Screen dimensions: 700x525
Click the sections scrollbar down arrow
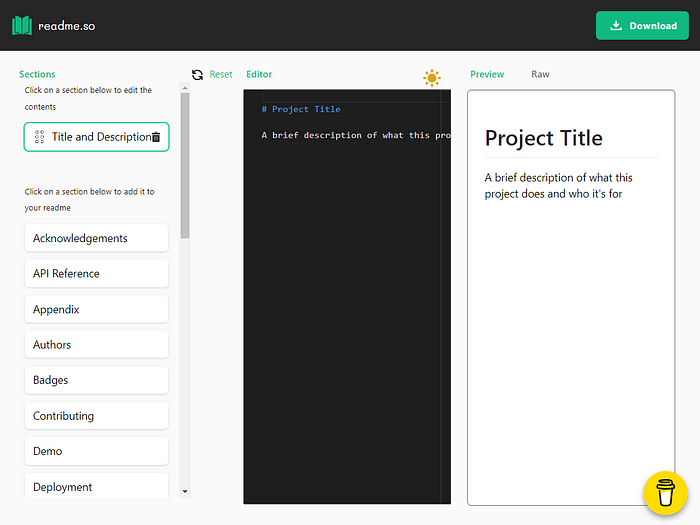coord(185,492)
